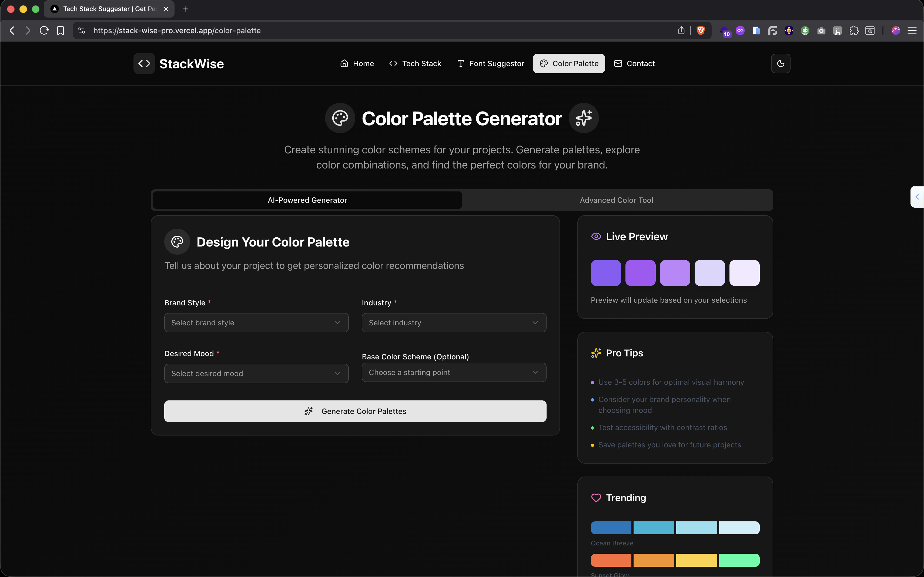This screenshot has width=924, height=577.
Task: Bookmark this page with the bookmark icon
Action: coord(60,31)
